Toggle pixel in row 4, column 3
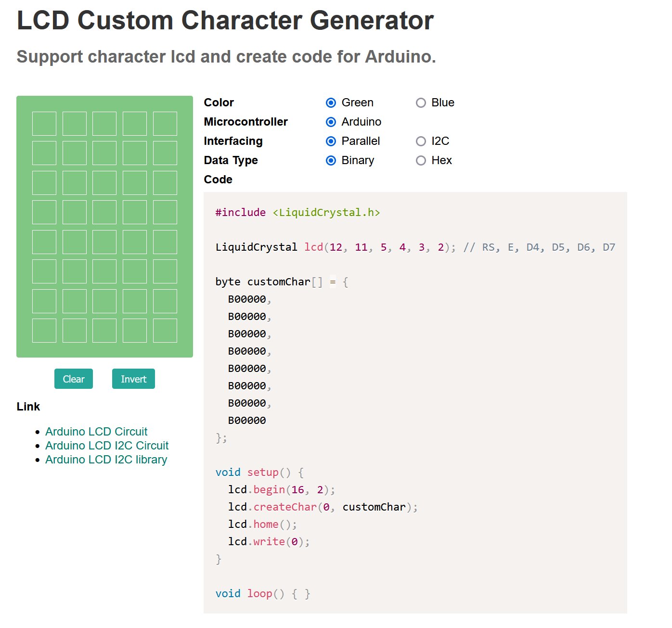 tap(104, 212)
